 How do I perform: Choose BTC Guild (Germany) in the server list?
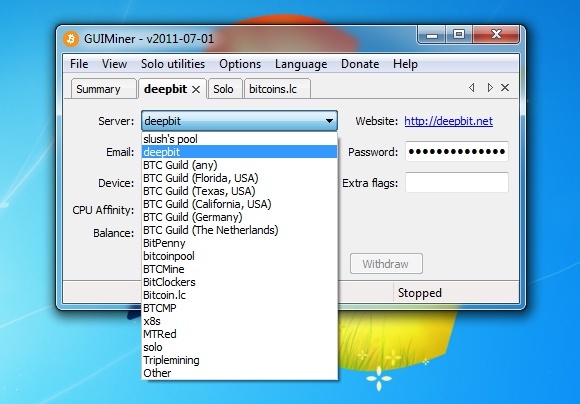pos(239,217)
